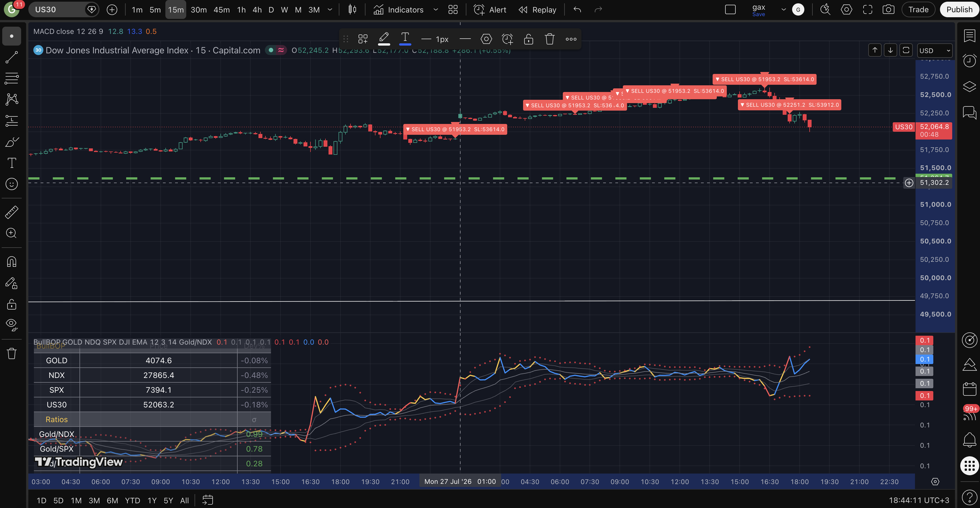980x508 pixels.
Task: Take a chart snapshot with camera
Action: click(888, 9)
